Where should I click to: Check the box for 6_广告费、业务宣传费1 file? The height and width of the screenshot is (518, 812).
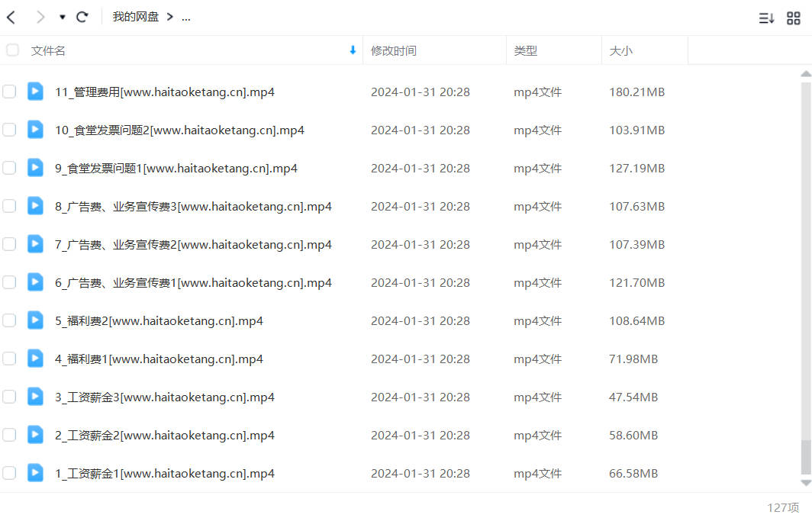[x=9, y=282]
